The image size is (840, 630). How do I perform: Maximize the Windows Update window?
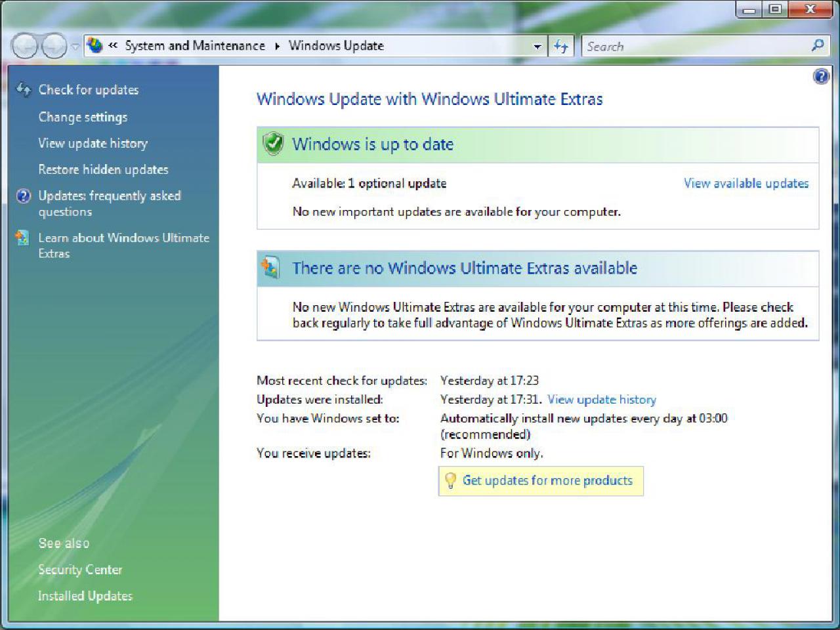(776, 9)
